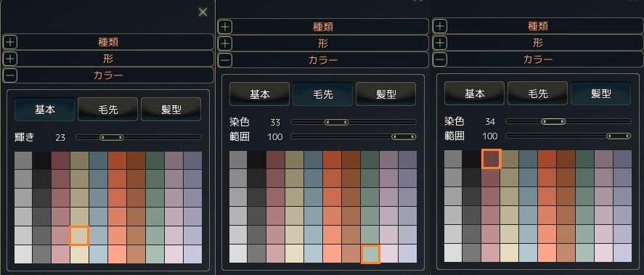The width and height of the screenshot is (644, 275).
Task: Click plus icon beside 形 in middle panel
Action: pos(225,44)
